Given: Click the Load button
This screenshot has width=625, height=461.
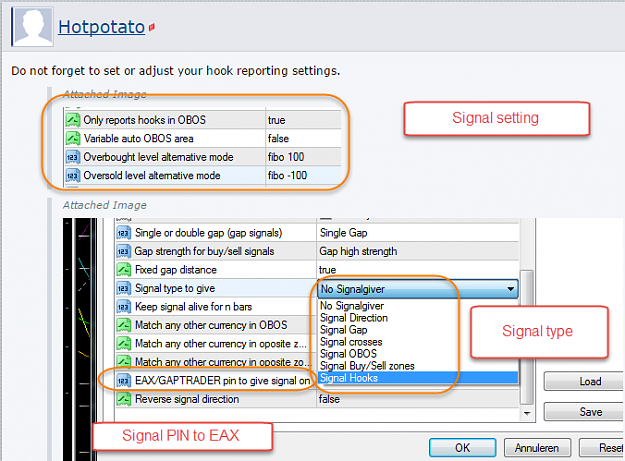Looking at the screenshot, I should (x=584, y=381).
